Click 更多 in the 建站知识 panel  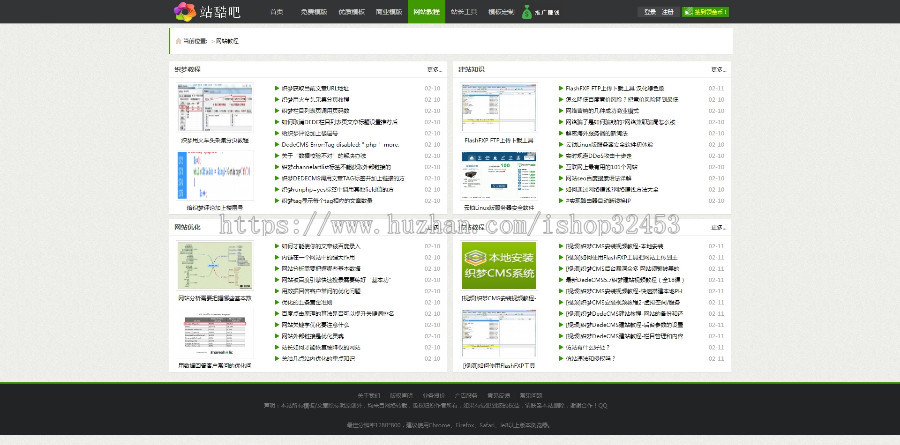[718, 69]
